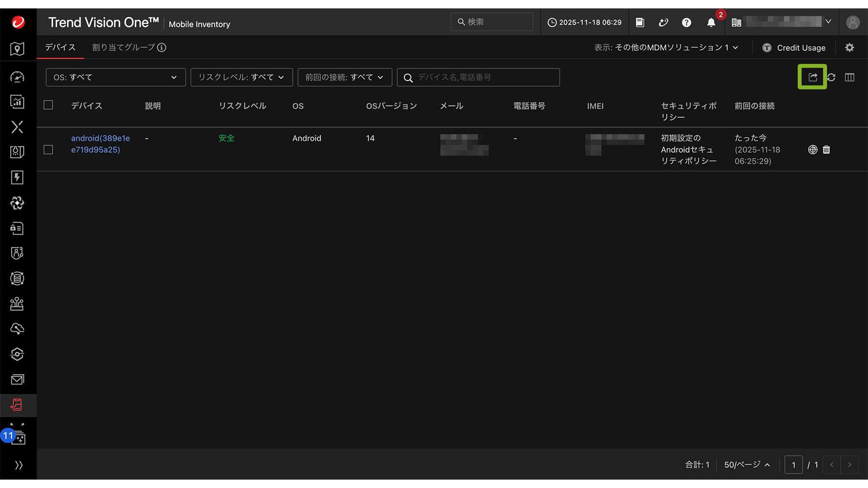Open the 前回の接続 filter dropdown
The width and height of the screenshot is (868, 488).
click(x=345, y=77)
